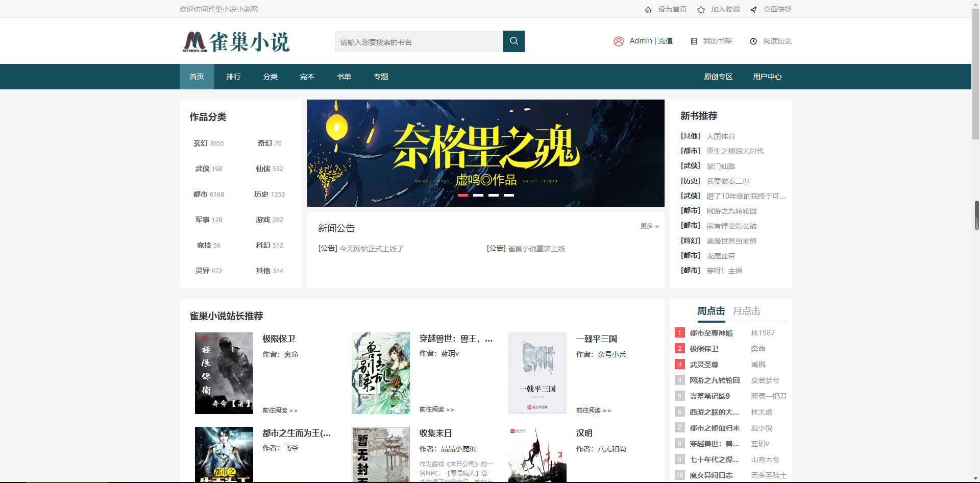Open 我的书架 link
This screenshot has height=483, width=980.
click(718, 41)
